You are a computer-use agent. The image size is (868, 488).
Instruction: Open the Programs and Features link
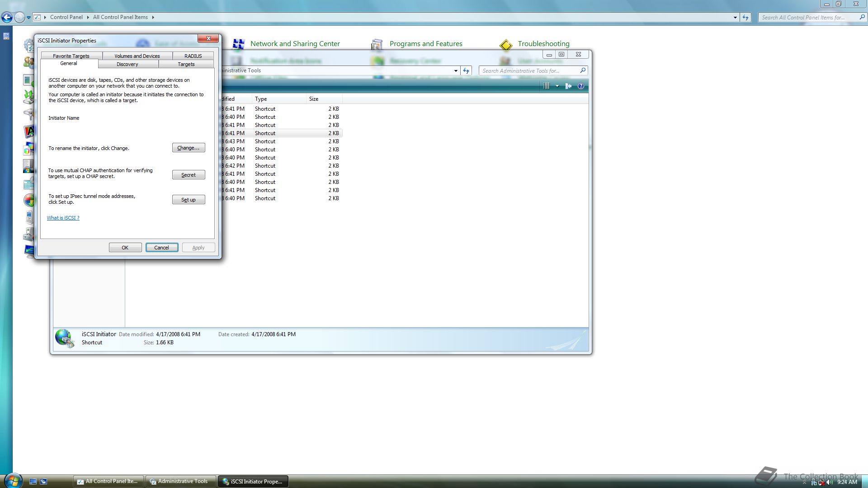(426, 44)
